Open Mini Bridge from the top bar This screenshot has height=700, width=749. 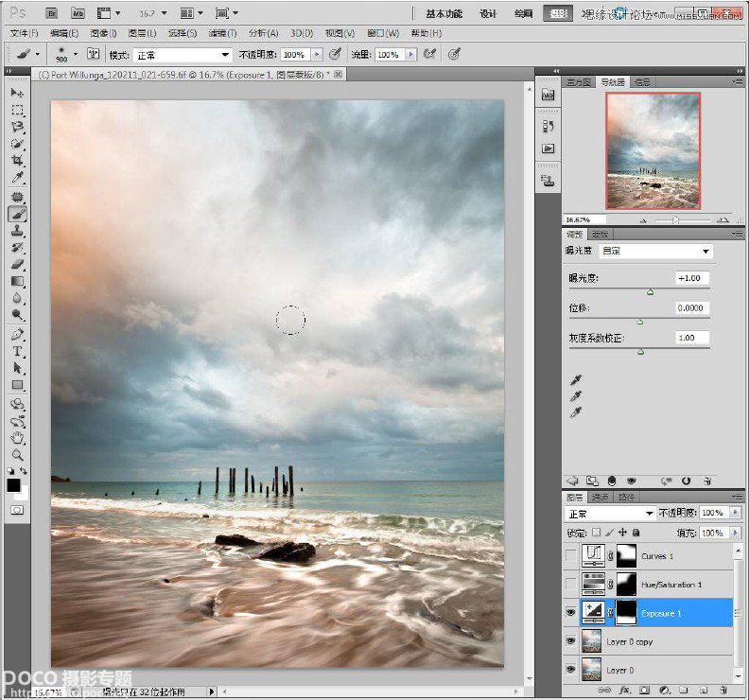pos(78,13)
